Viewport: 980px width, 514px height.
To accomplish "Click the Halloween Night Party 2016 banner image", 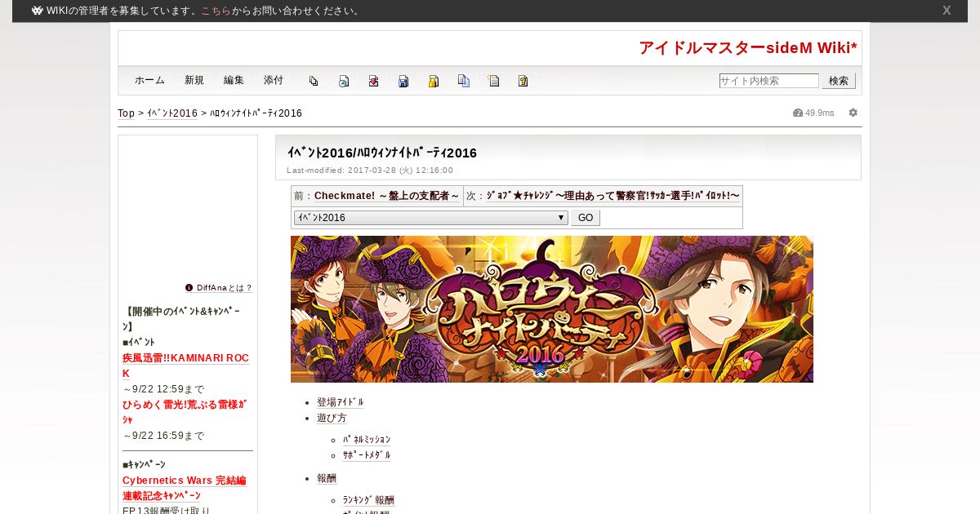I will [552, 309].
